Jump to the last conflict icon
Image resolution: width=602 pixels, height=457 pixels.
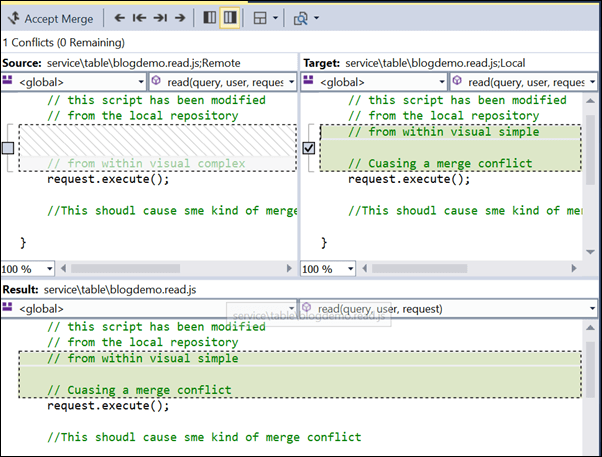point(159,18)
